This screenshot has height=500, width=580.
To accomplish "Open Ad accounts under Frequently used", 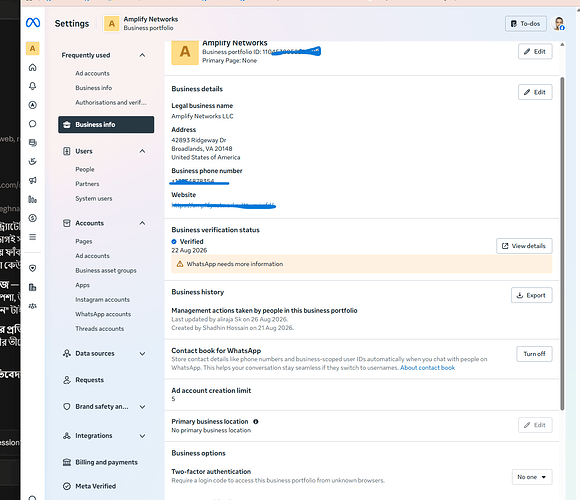I will coord(92,73).
